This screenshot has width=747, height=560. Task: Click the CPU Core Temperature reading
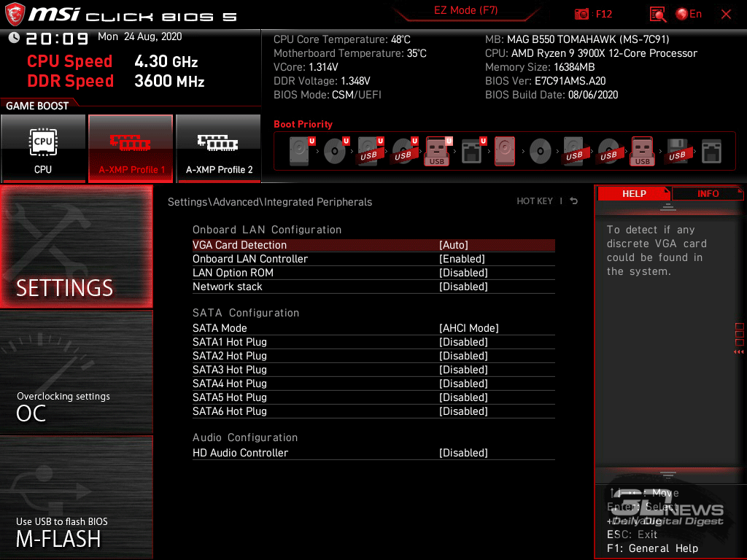[341, 39]
